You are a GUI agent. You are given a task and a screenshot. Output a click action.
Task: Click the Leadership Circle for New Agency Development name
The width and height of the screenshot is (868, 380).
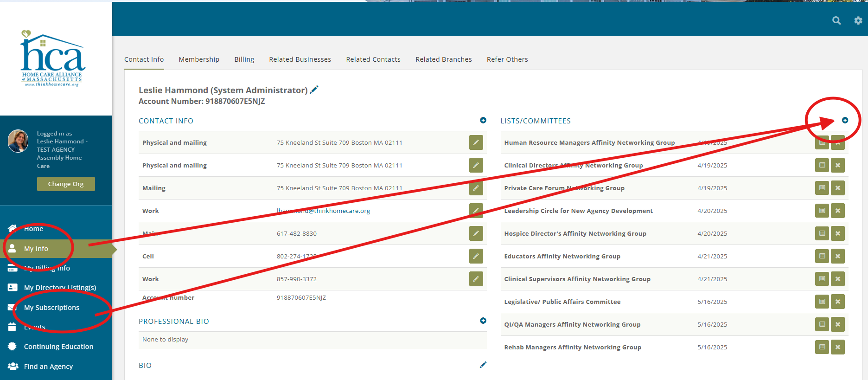pos(578,211)
